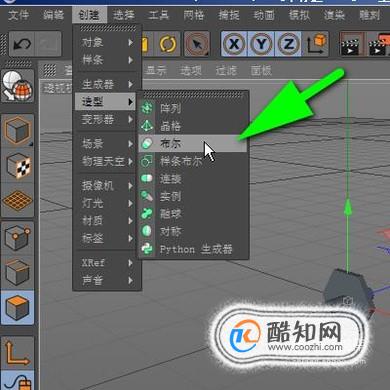Select the model mode cube icon

tap(17, 130)
